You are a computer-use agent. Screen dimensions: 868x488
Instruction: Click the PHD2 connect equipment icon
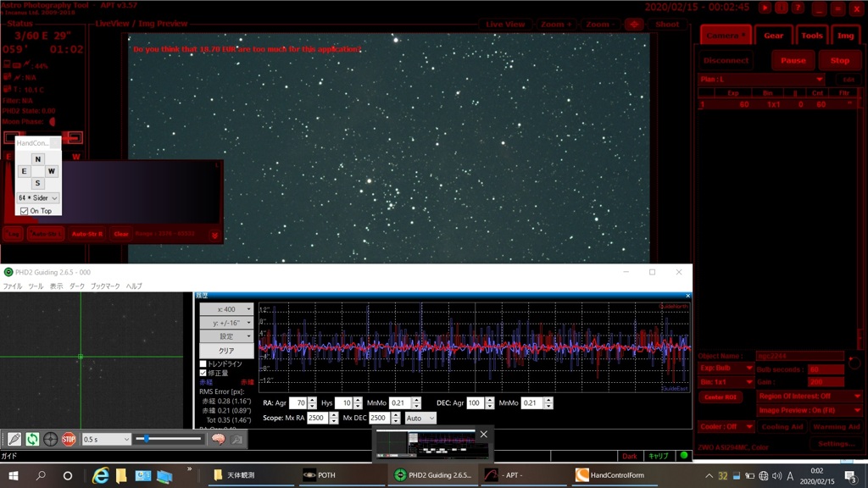point(14,439)
